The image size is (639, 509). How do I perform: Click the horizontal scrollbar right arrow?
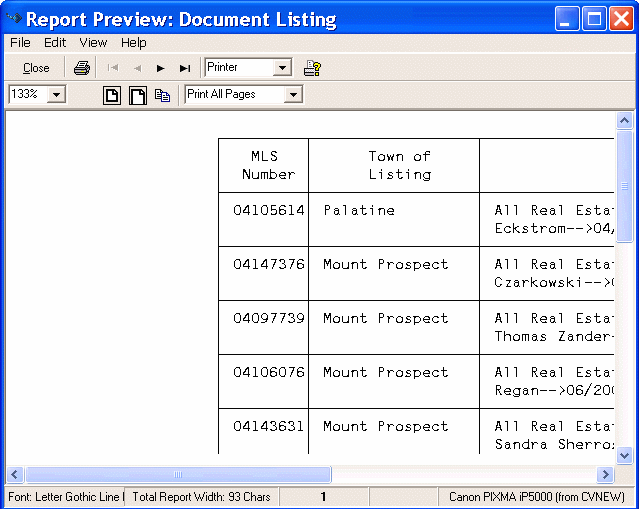tap(605, 474)
